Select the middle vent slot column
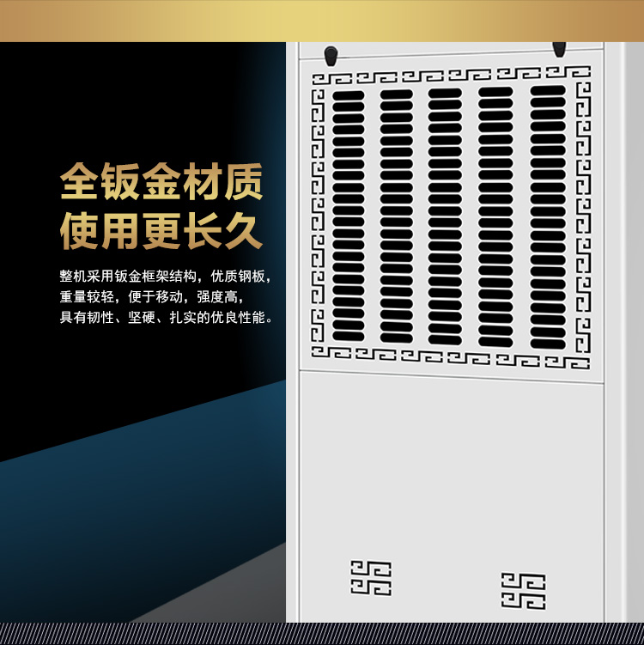This screenshot has height=645, width=644. coord(445,215)
